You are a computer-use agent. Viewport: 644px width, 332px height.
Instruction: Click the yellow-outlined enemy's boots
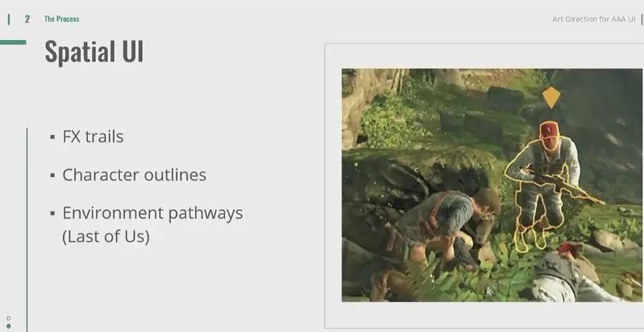click(x=530, y=239)
